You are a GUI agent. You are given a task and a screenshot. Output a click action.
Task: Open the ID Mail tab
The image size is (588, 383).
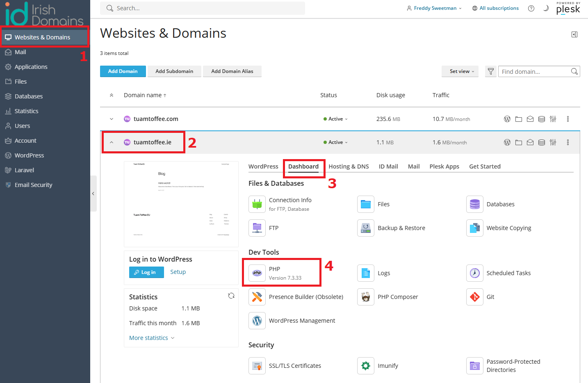click(x=388, y=166)
